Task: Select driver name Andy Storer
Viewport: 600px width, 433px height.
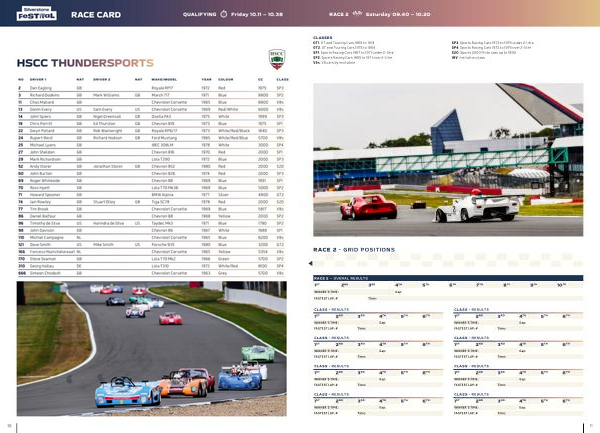Action: click(x=41, y=166)
